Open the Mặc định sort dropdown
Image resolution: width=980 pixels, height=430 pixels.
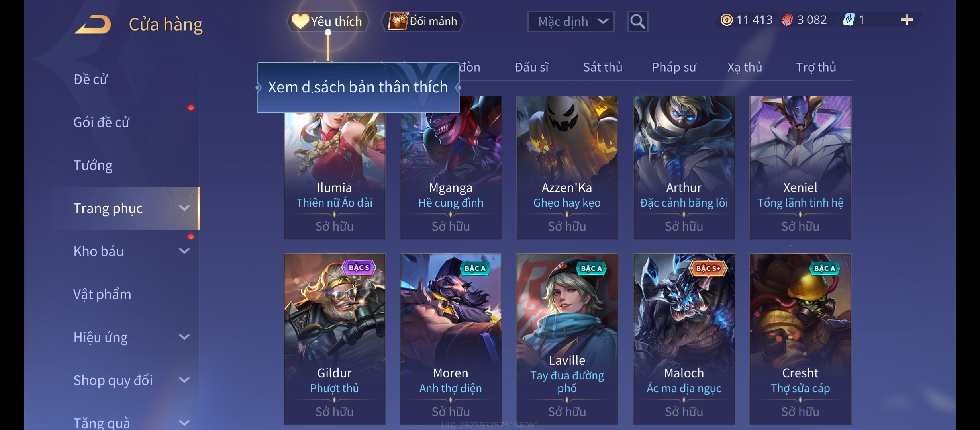[571, 21]
